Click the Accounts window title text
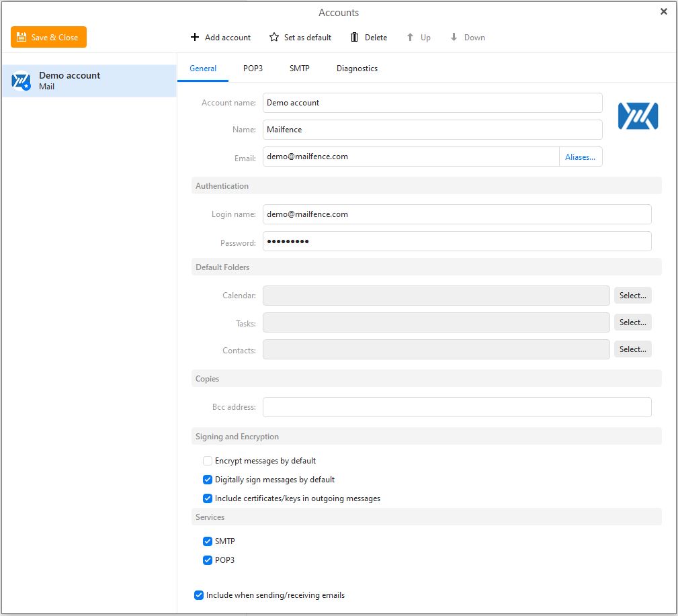The height and width of the screenshot is (616, 678). point(339,13)
